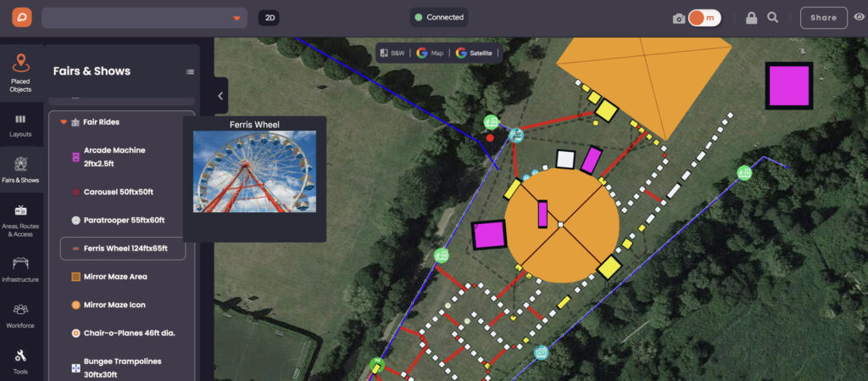Select Bungee Trampolines 30ftx30ft item
Image resolution: width=868 pixels, height=381 pixels.
[x=122, y=367]
